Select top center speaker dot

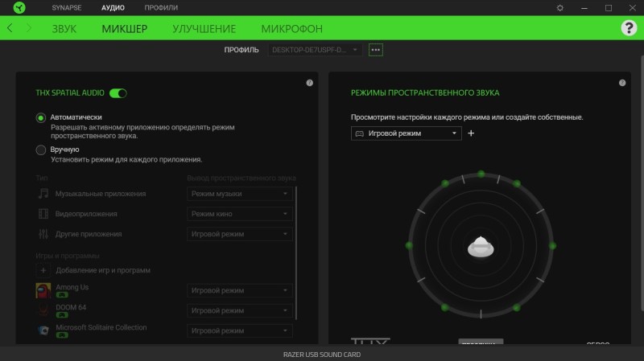click(x=481, y=174)
